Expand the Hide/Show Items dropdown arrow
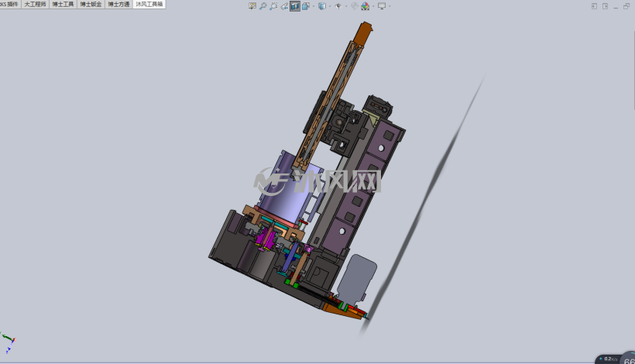The height and width of the screenshot is (364, 635). coord(346,6)
